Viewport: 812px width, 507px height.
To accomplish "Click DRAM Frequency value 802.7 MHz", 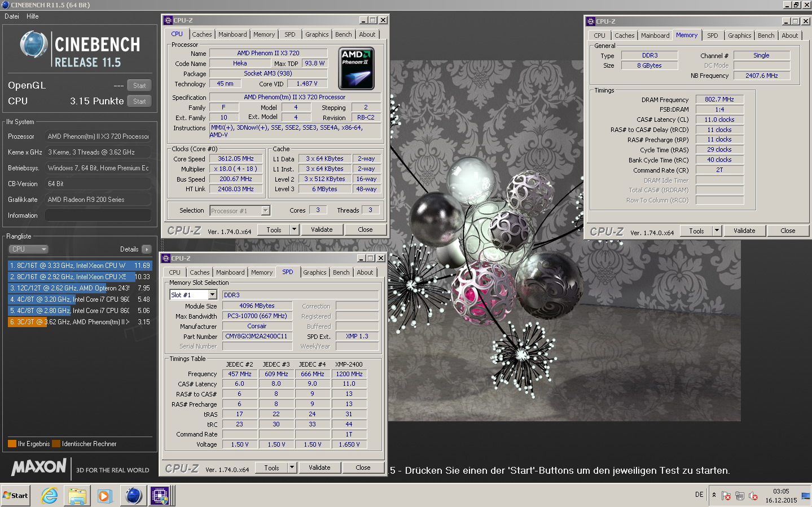I will tap(719, 99).
